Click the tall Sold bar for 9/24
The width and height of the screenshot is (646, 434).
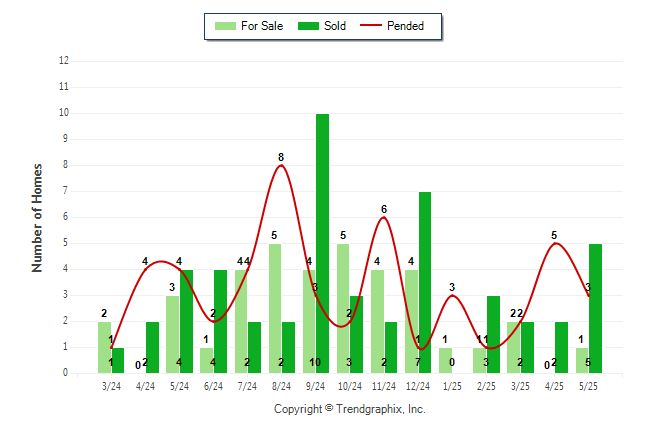[322, 244]
